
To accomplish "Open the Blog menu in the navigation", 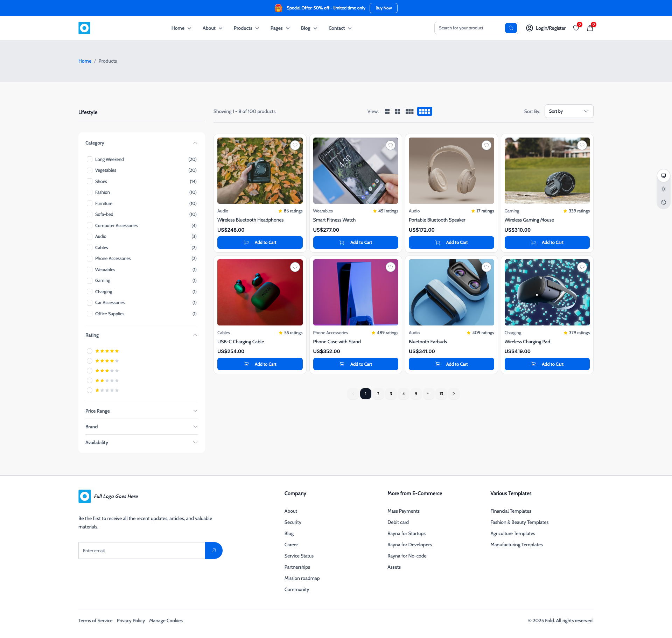I will click(308, 28).
